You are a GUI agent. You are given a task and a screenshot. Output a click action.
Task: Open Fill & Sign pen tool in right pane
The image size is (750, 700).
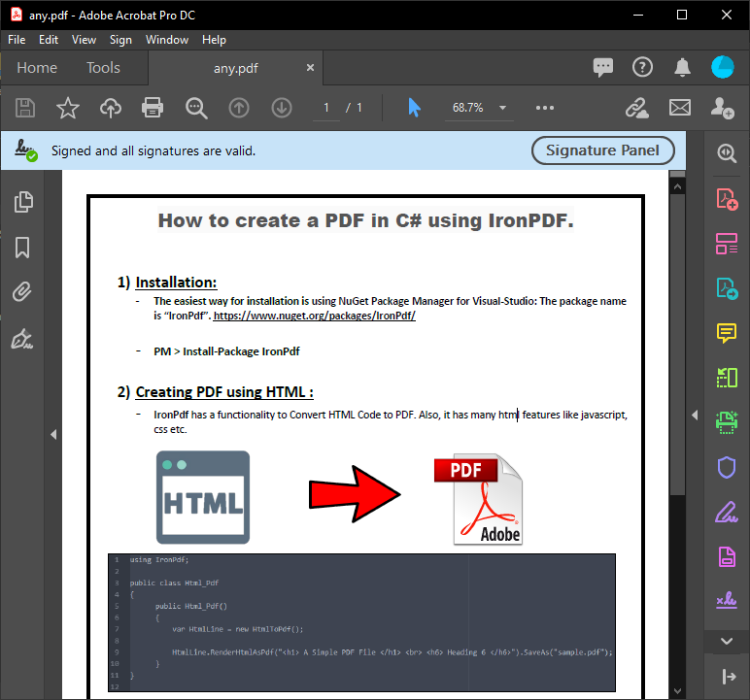[x=727, y=512]
